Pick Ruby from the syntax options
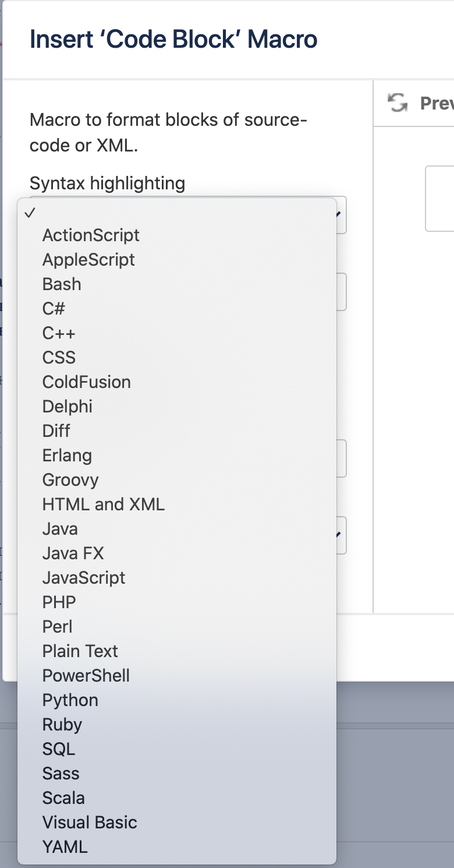454x868 pixels. click(x=62, y=724)
